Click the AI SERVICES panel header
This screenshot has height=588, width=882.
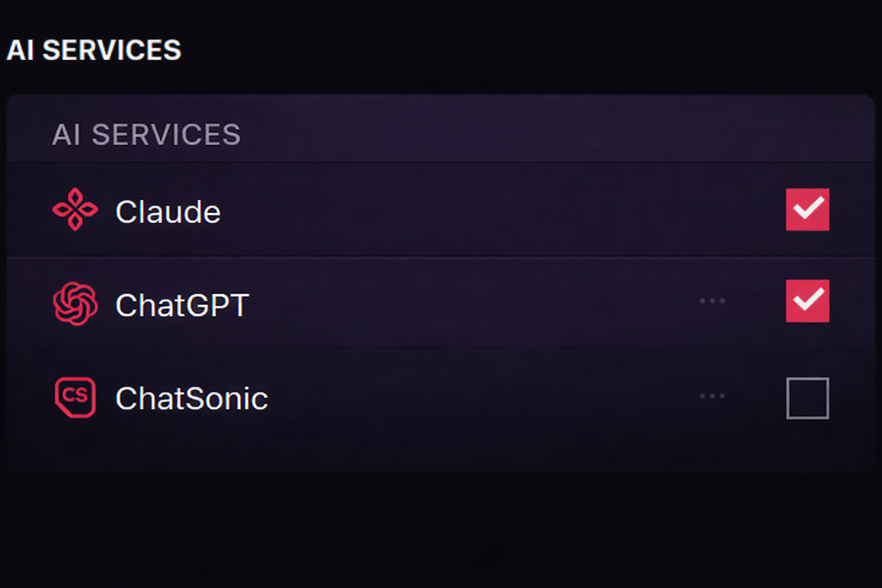pos(147,134)
